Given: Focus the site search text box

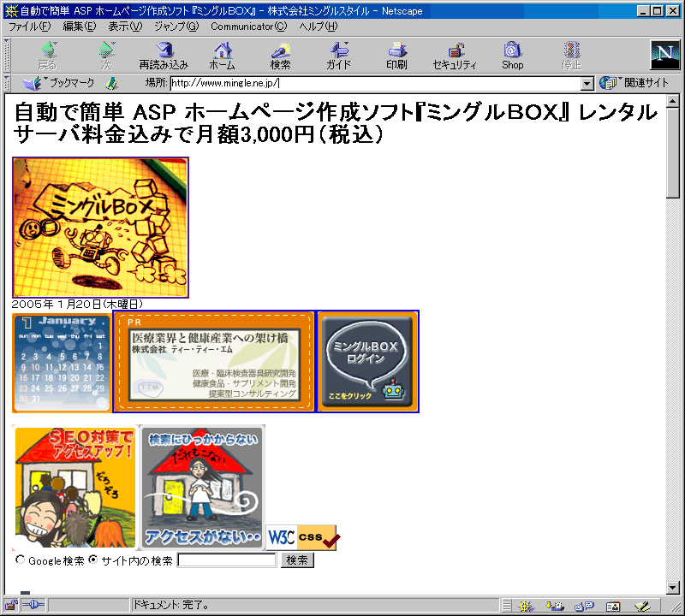Looking at the screenshot, I should (x=227, y=560).
